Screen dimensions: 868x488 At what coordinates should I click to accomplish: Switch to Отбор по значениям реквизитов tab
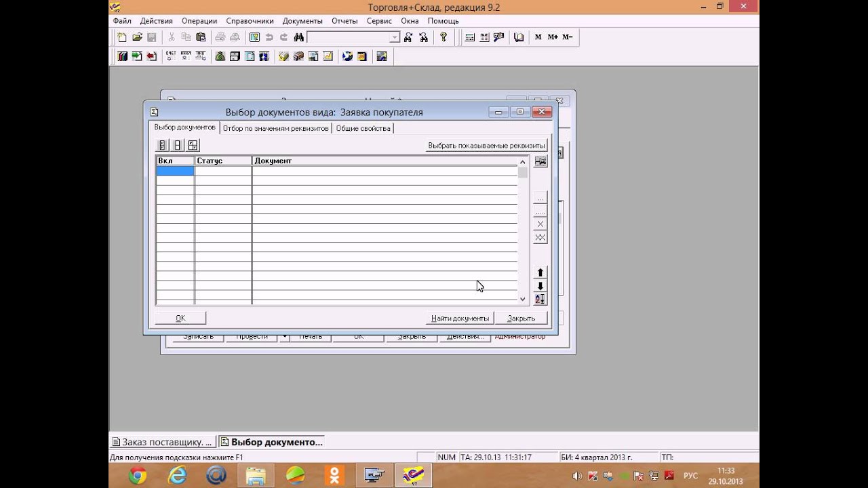click(275, 128)
